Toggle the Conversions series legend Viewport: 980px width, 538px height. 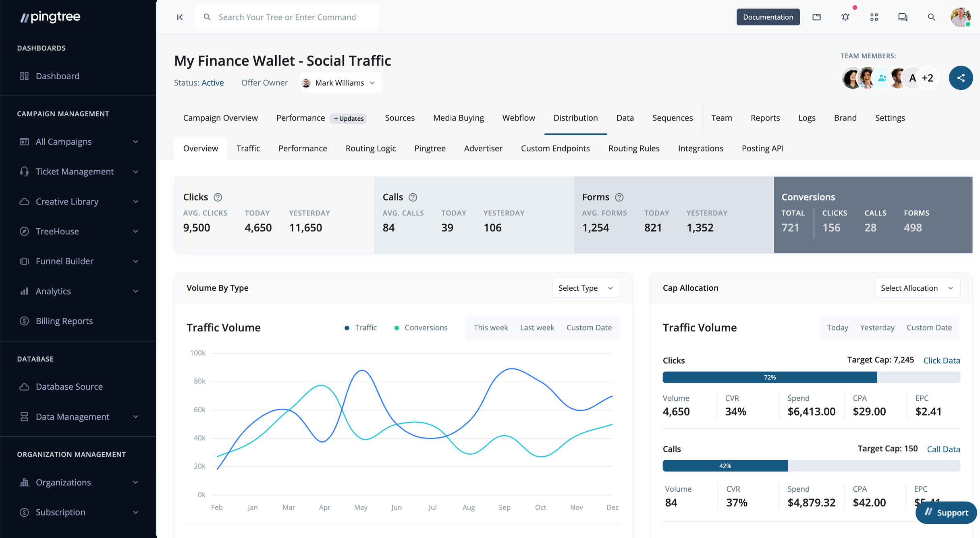(x=421, y=328)
